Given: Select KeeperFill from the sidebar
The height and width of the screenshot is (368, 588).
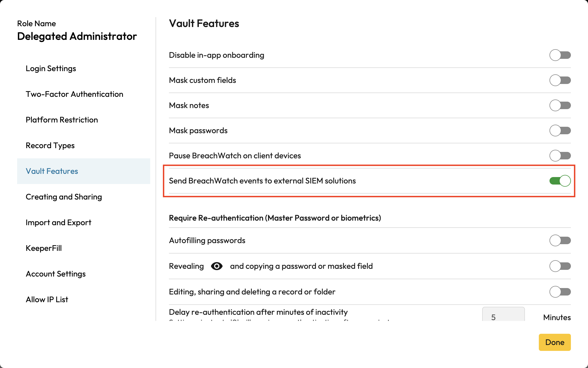Looking at the screenshot, I should [x=44, y=248].
